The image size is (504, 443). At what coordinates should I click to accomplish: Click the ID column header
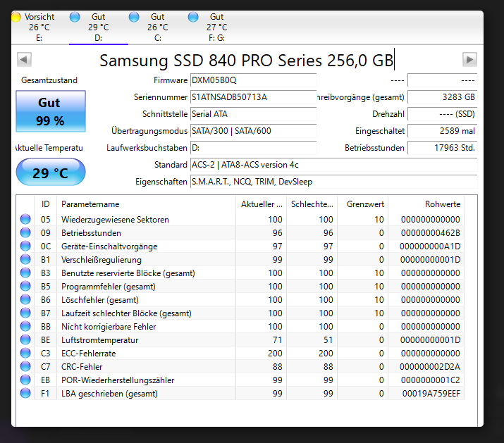click(45, 204)
